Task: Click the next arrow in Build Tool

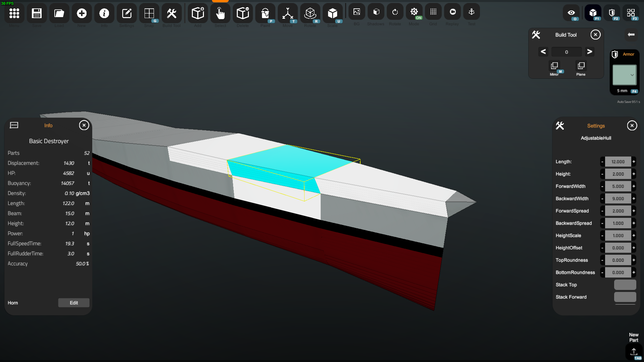Action: pyautogui.click(x=589, y=52)
